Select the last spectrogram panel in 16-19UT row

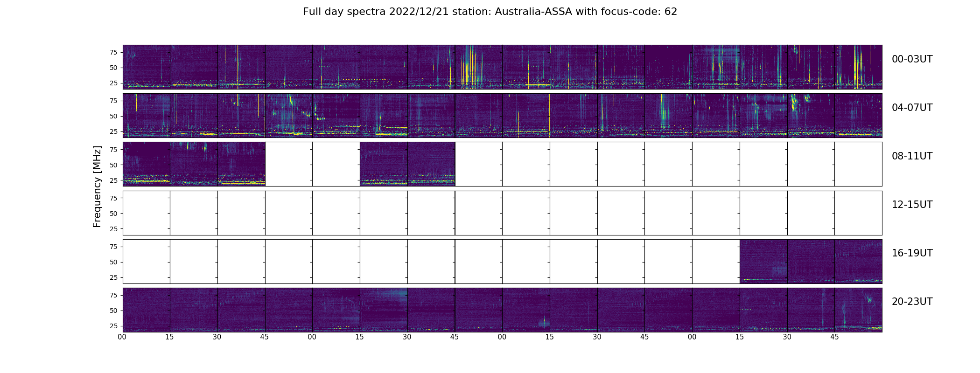[858, 261]
